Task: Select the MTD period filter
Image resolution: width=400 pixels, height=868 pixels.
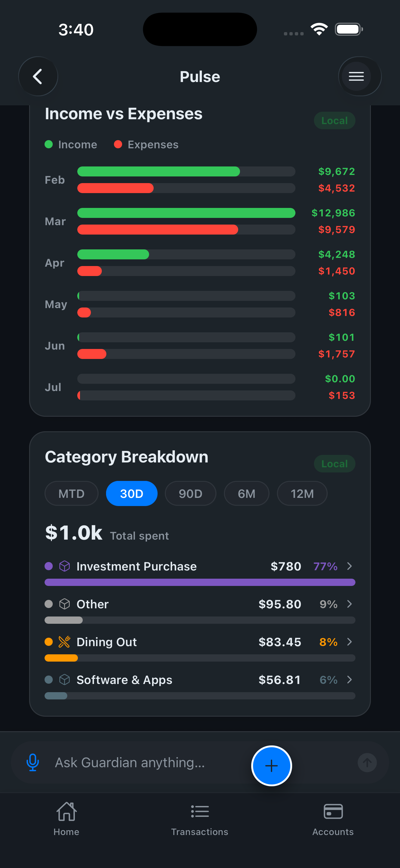Action: (x=72, y=493)
